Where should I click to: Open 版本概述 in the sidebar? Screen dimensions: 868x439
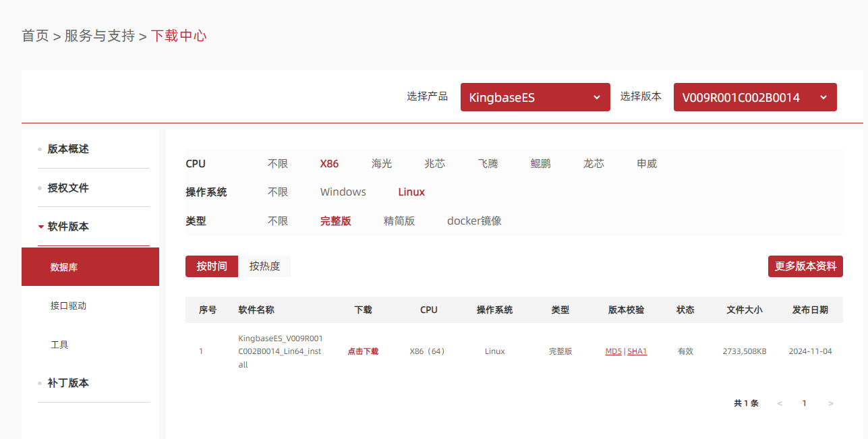click(67, 149)
